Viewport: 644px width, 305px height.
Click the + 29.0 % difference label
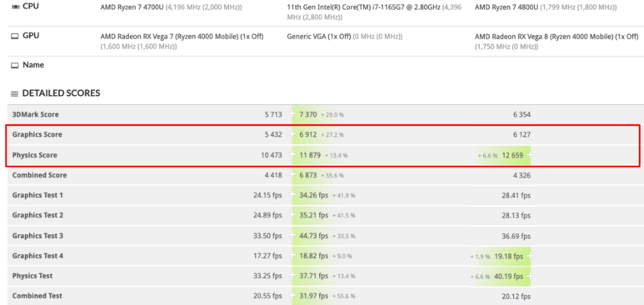[x=332, y=115]
